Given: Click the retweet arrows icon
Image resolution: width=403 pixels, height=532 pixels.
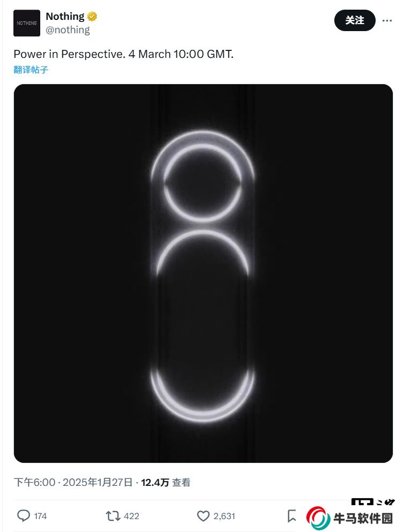Looking at the screenshot, I should [113, 516].
